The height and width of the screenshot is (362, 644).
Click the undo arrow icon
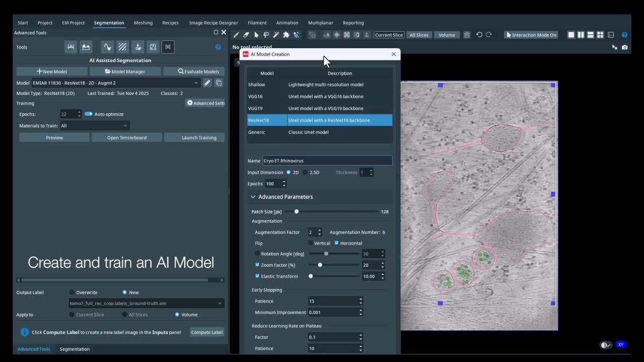pyautogui.click(x=479, y=35)
